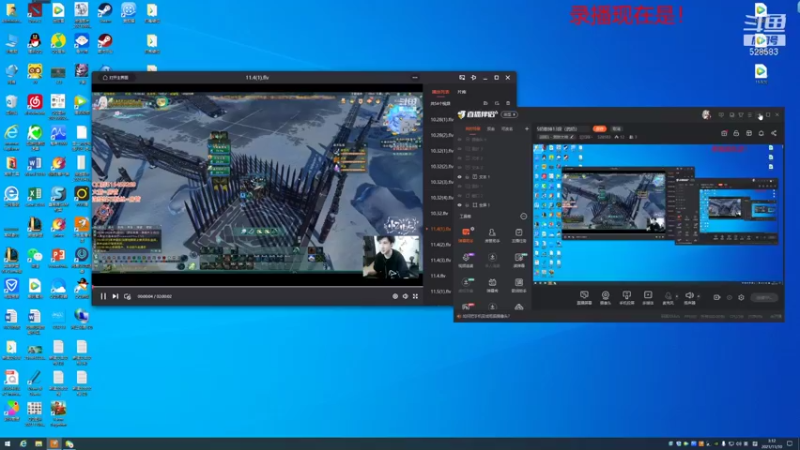Viewport: 800px width, 450px height.
Task: Open Windows Start menu
Action: pos(7,444)
